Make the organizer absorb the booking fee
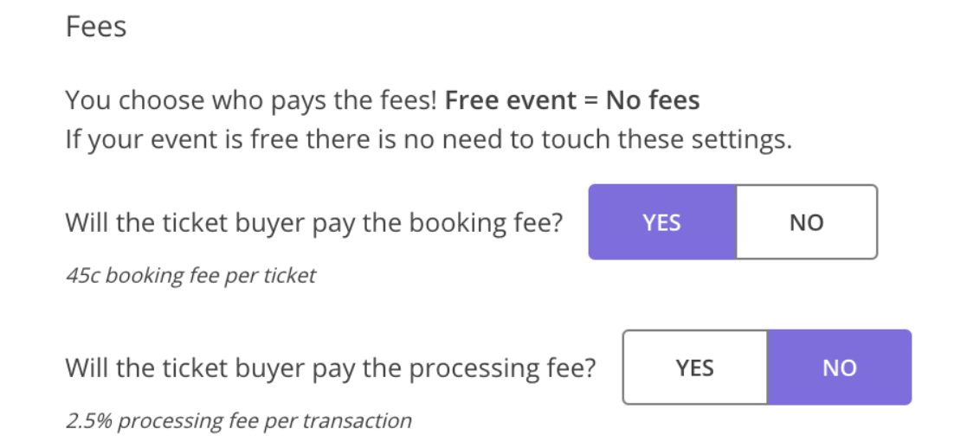This screenshot has height=448, width=980. coord(806,222)
